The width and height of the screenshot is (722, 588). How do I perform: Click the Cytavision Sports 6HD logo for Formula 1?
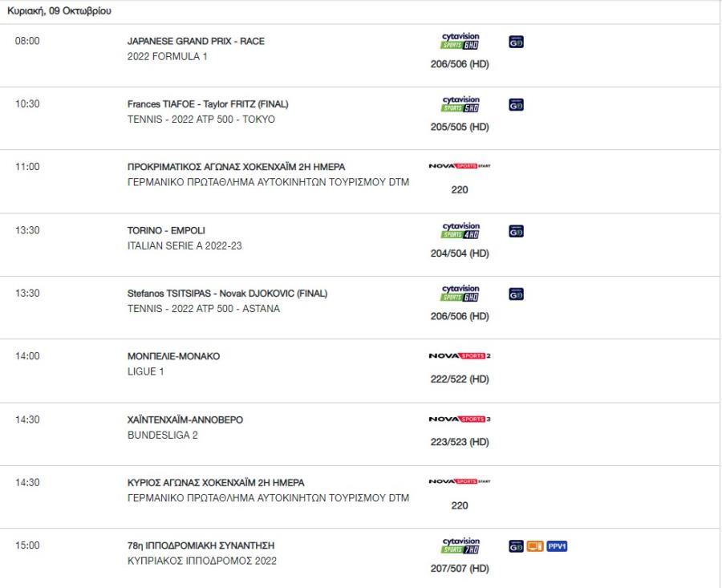(460, 41)
